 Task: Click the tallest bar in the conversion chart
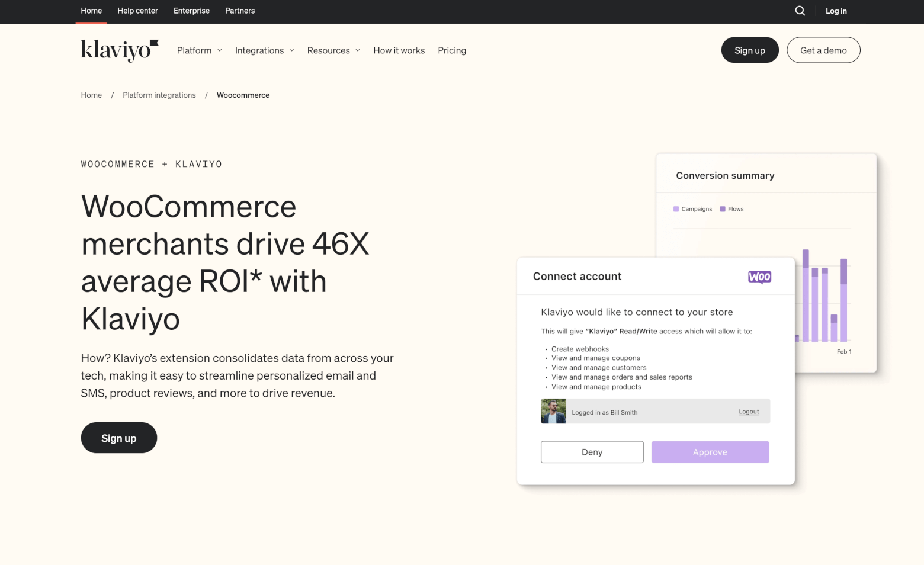(806, 296)
